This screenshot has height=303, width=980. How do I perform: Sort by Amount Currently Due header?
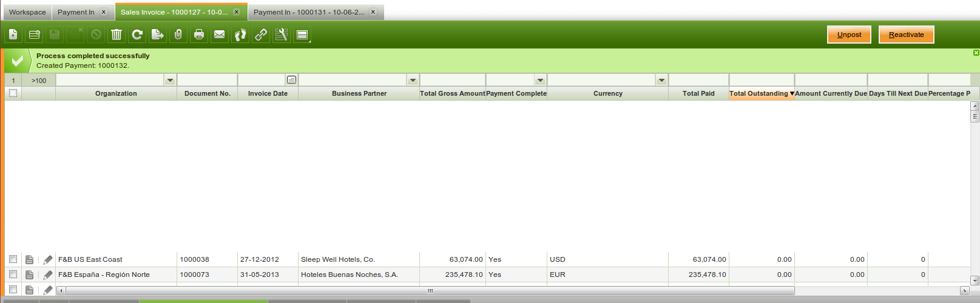(831, 93)
